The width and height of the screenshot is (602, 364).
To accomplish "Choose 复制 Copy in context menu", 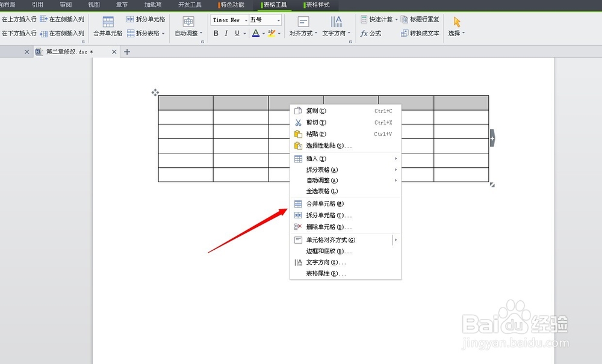I will click(346, 111).
